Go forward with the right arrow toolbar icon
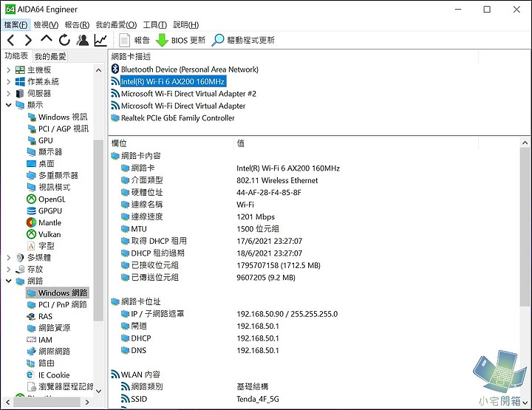532x410 pixels. pyautogui.click(x=29, y=41)
